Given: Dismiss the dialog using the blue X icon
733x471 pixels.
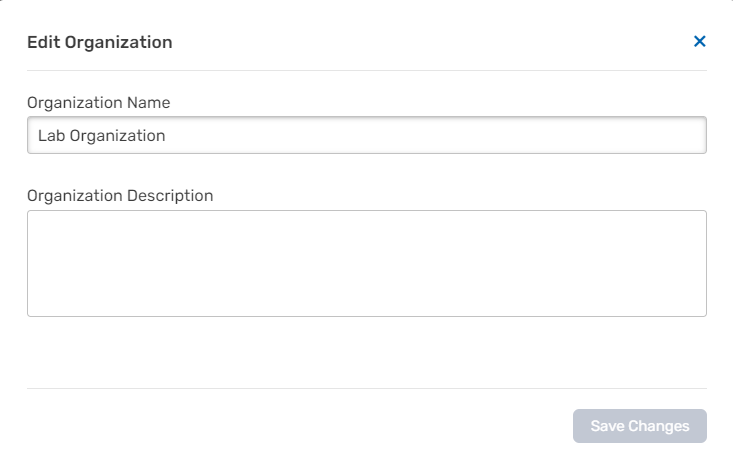Looking at the screenshot, I should [700, 41].
